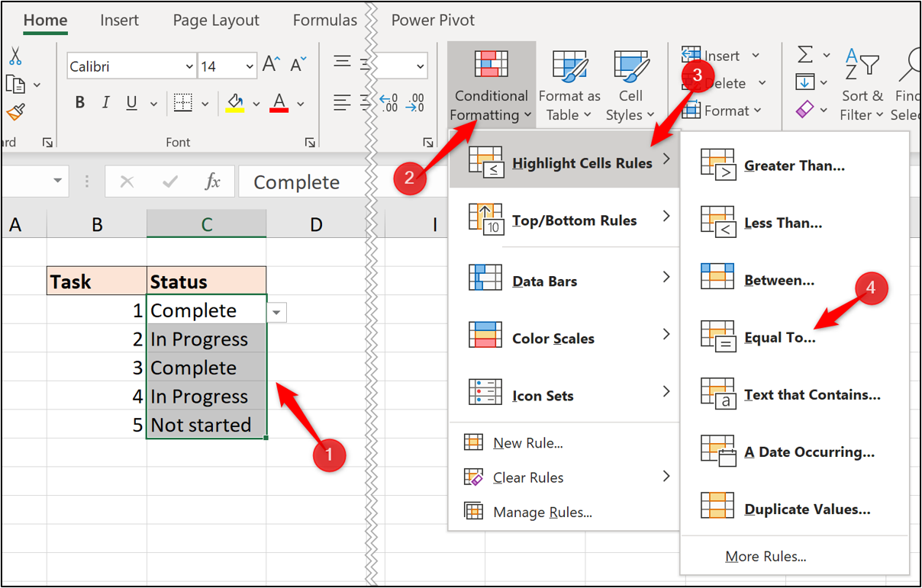Expand the font size dropdown
Image resolution: width=922 pixels, height=588 pixels.
pyautogui.click(x=250, y=66)
